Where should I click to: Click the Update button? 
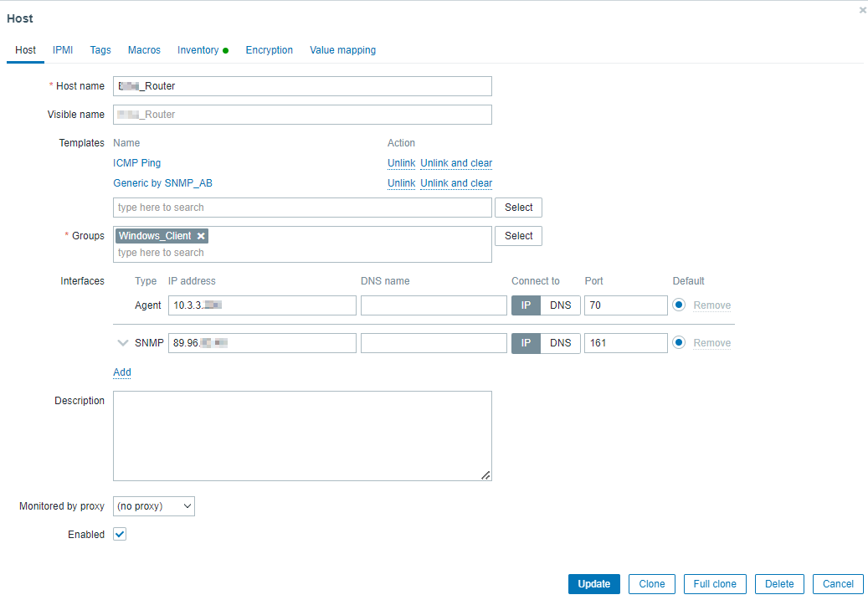point(594,584)
